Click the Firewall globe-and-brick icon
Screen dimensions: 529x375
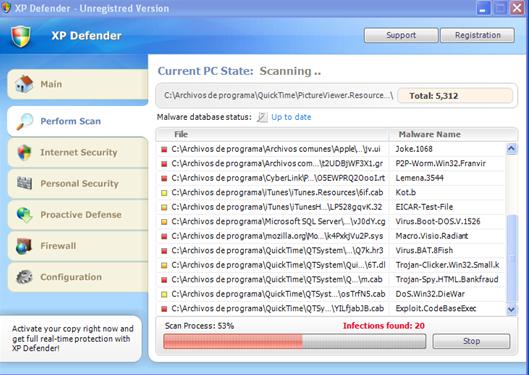point(24,246)
